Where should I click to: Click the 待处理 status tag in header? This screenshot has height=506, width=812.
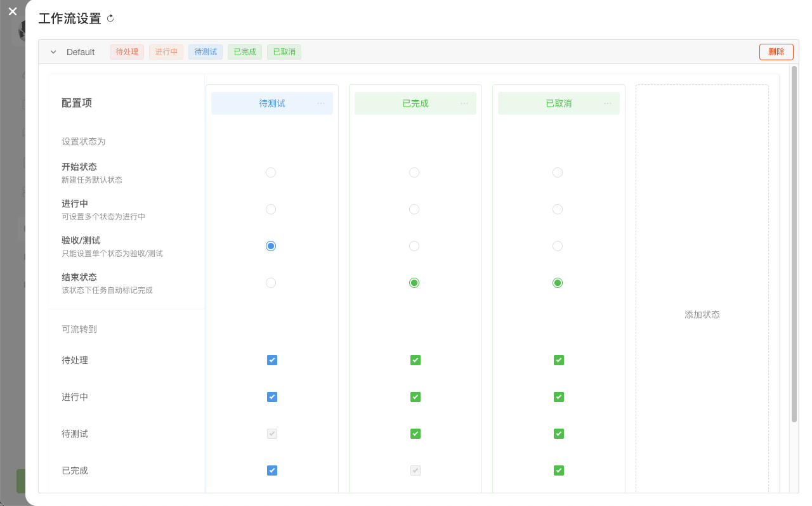click(127, 52)
